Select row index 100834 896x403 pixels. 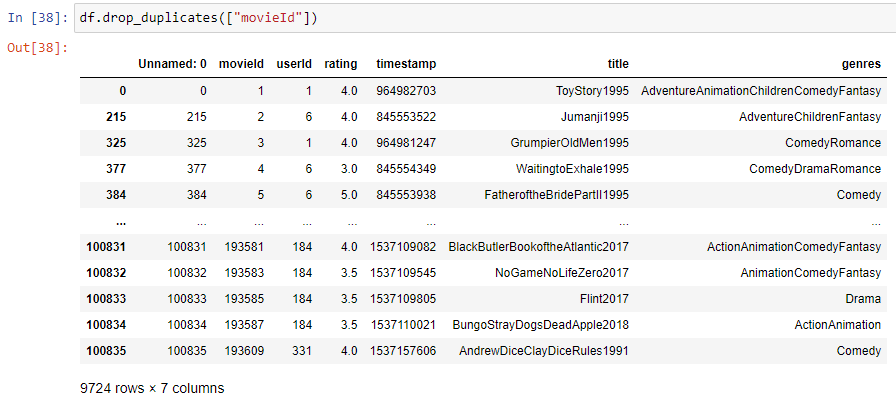point(106,325)
